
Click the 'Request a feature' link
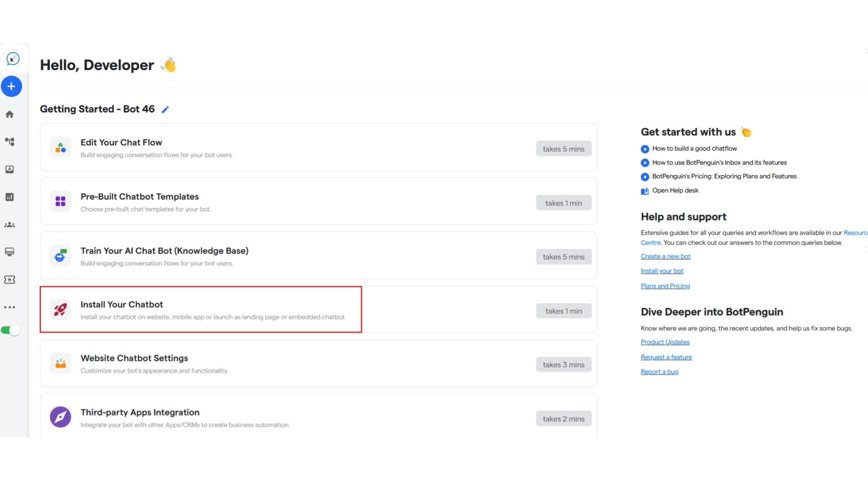coord(666,357)
